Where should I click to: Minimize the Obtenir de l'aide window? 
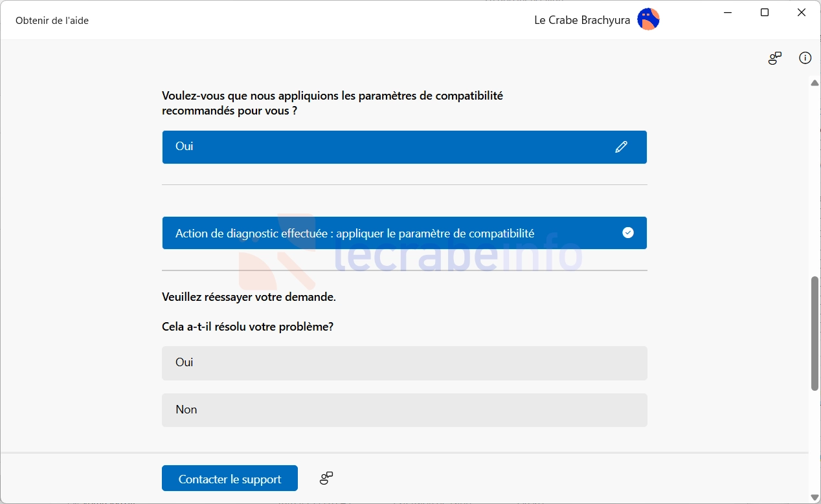pos(728,13)
